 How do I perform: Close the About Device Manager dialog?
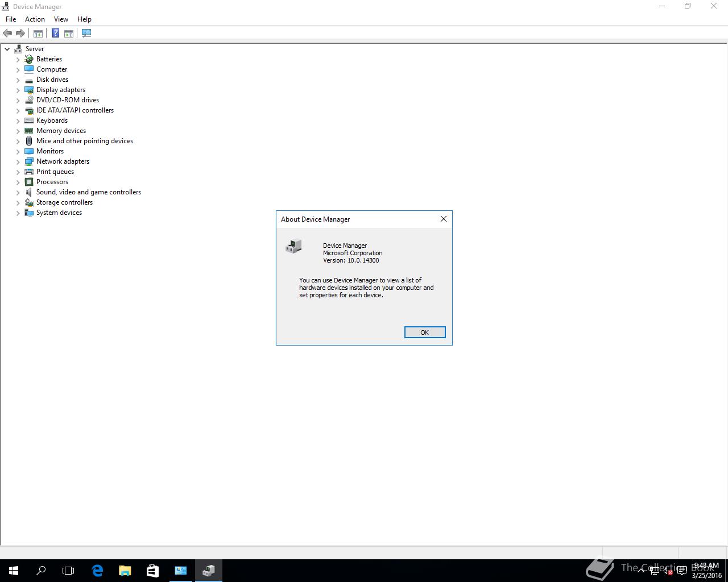444,219
